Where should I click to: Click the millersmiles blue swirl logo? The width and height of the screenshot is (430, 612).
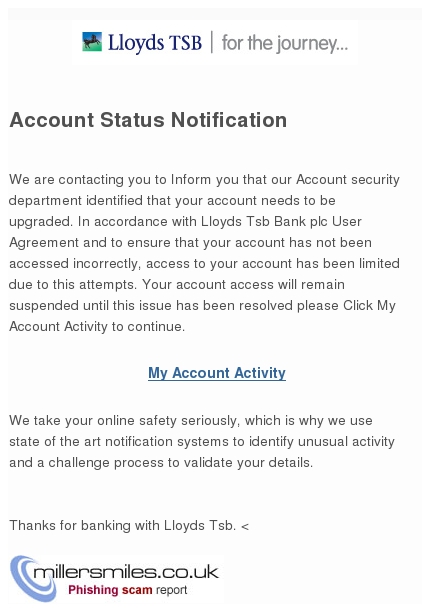33,578
